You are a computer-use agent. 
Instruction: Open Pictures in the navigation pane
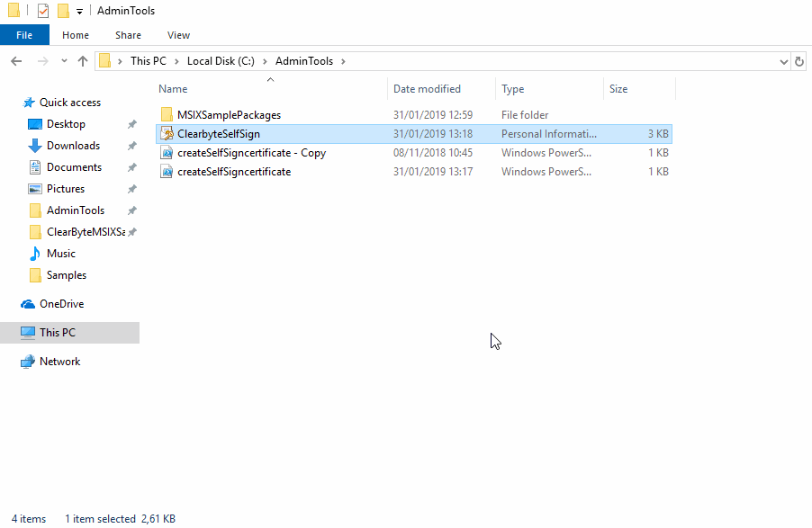[65, 189]
